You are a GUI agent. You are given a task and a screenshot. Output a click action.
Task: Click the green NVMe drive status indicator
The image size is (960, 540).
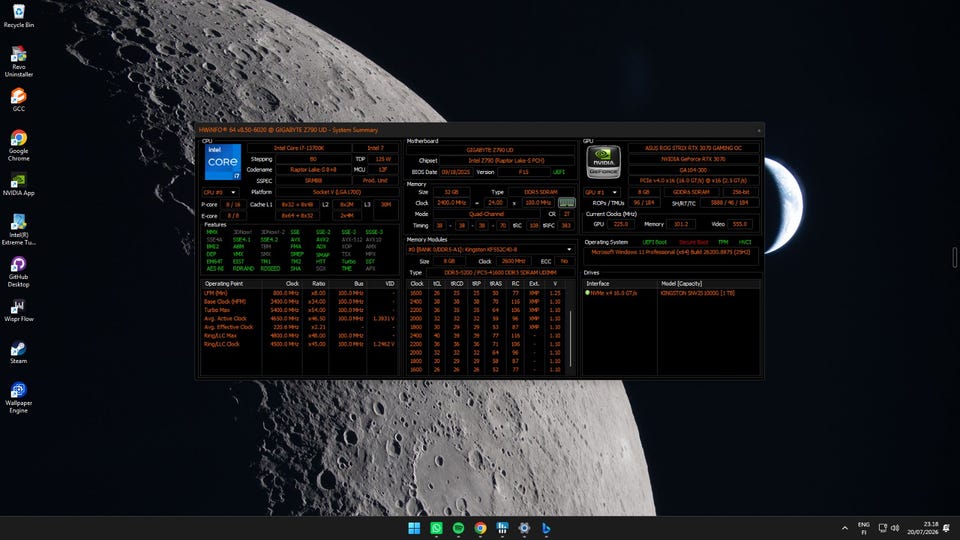[x=588, y=293]
